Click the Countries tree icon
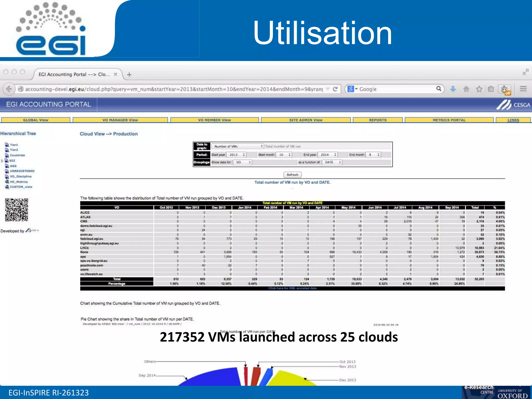This screenshot has width=532, height=399. coord(7,155)
